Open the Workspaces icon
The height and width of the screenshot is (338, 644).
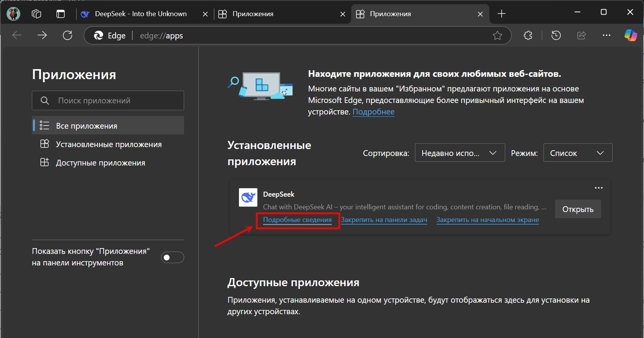(36, 14)
